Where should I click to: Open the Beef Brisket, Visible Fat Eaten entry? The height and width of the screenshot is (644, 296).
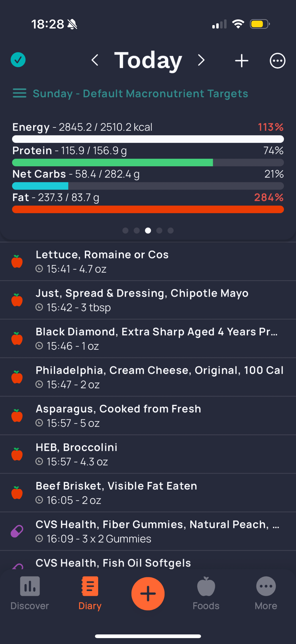148,493
